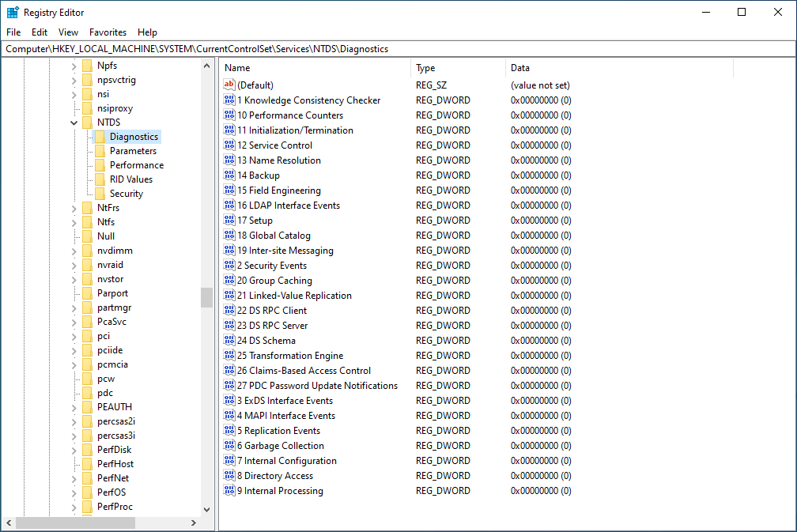Click the DWORD icon beside 14 Backup
The width and height of the screenshot is (797, 532).
tap(230, 175)
